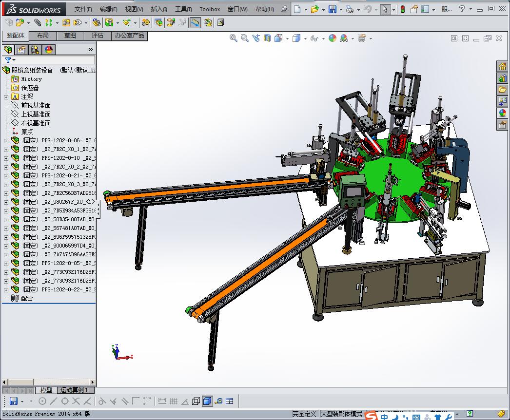Toggle the Instant3D ruler tool
This screenshot has width=510, height=420.
(x=195, y=22)
